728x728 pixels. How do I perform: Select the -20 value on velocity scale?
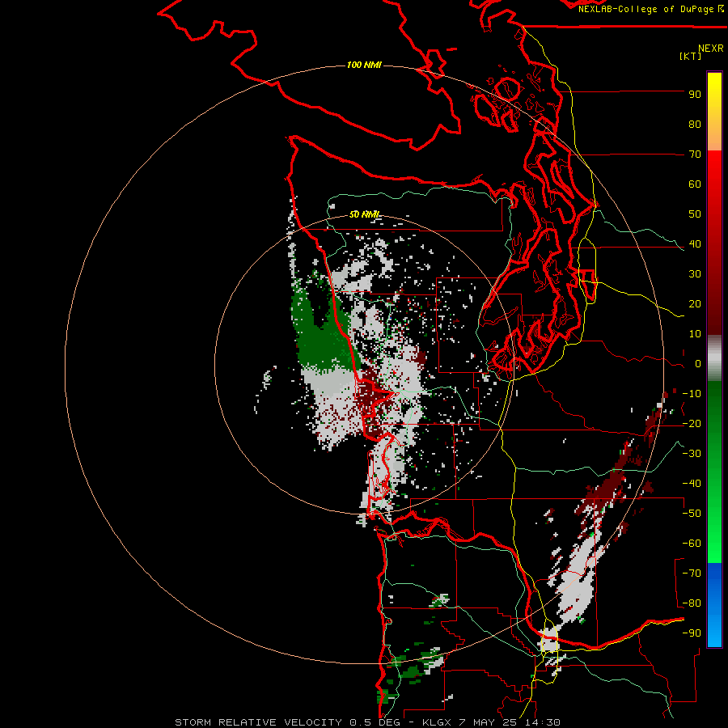coord(692,423)
